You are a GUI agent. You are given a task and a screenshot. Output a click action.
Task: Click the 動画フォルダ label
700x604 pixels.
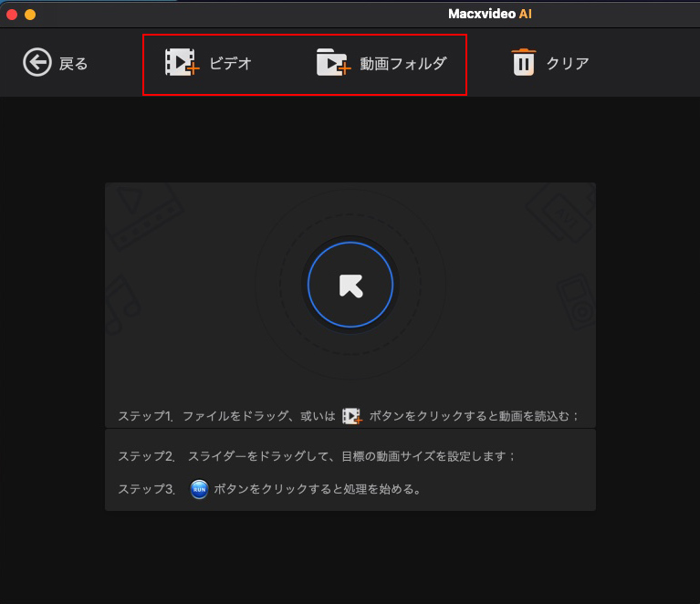click(x=403, y=63)
